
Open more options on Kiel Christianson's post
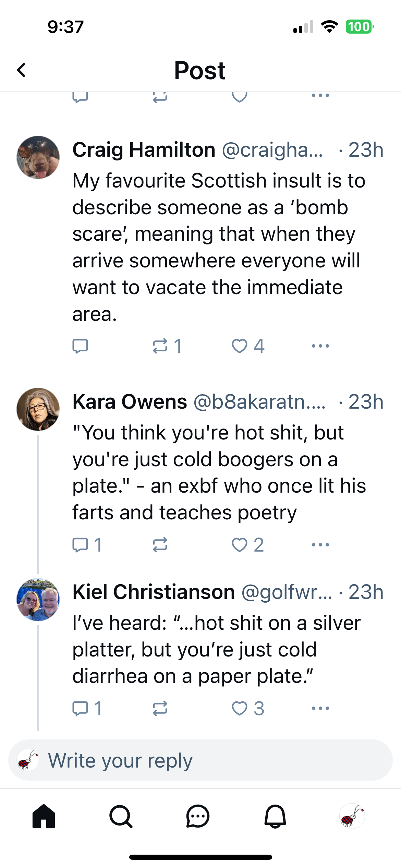point(320,708)
